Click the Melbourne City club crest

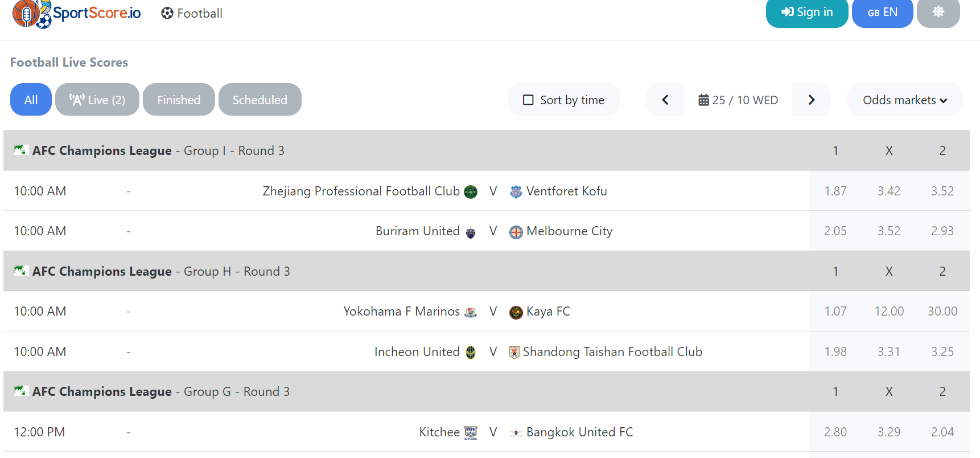[x=515, y=231]
